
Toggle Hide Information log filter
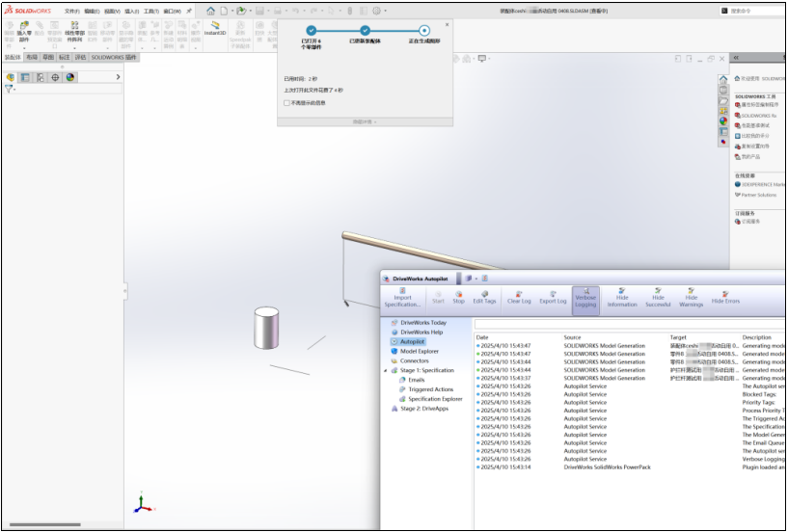point(622,297)
